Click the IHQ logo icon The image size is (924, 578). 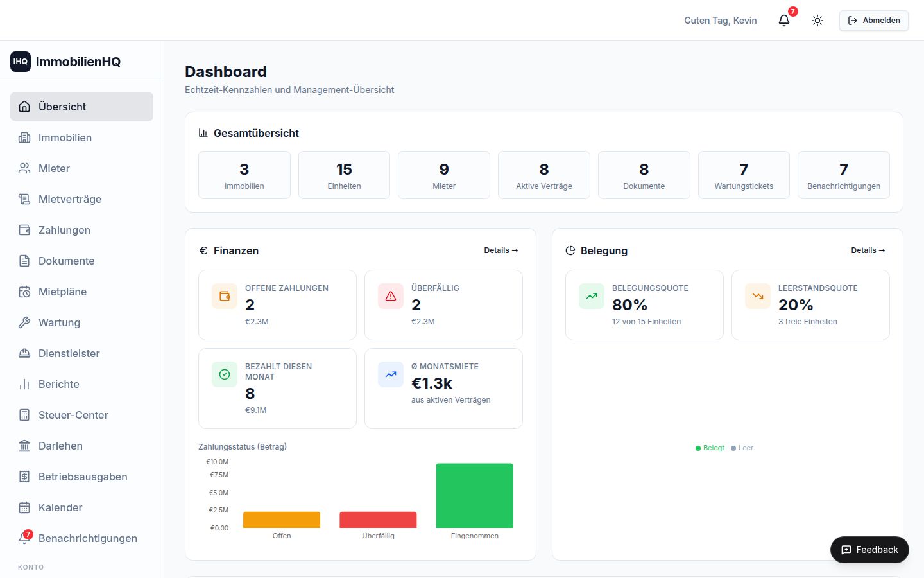[21, 62]
